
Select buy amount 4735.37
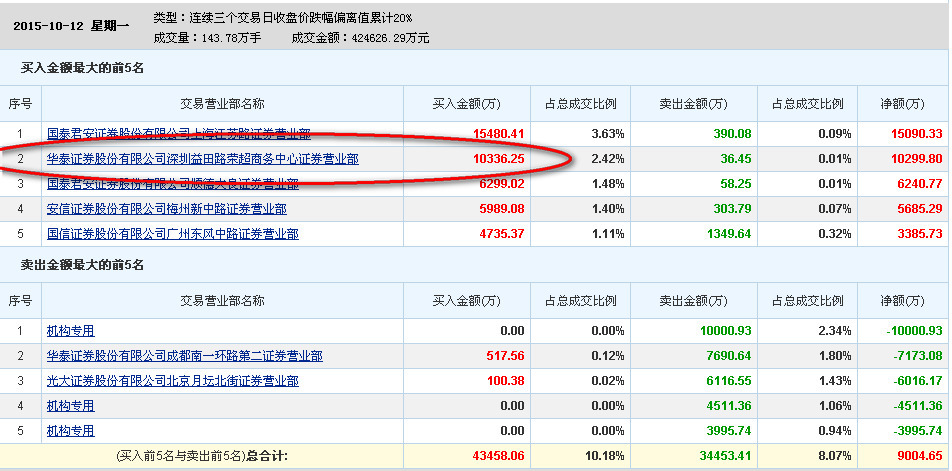[502, 234]
